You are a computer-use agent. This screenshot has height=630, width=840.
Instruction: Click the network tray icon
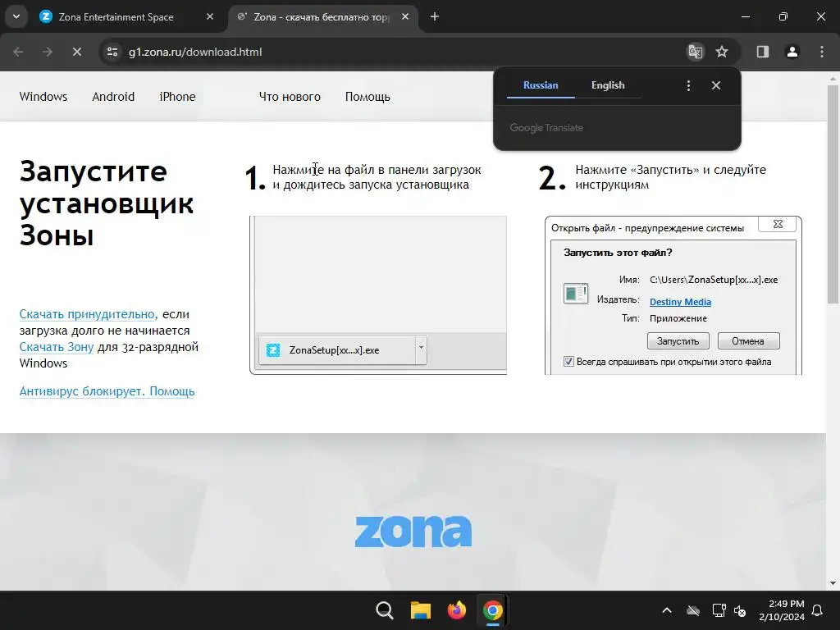719,610
